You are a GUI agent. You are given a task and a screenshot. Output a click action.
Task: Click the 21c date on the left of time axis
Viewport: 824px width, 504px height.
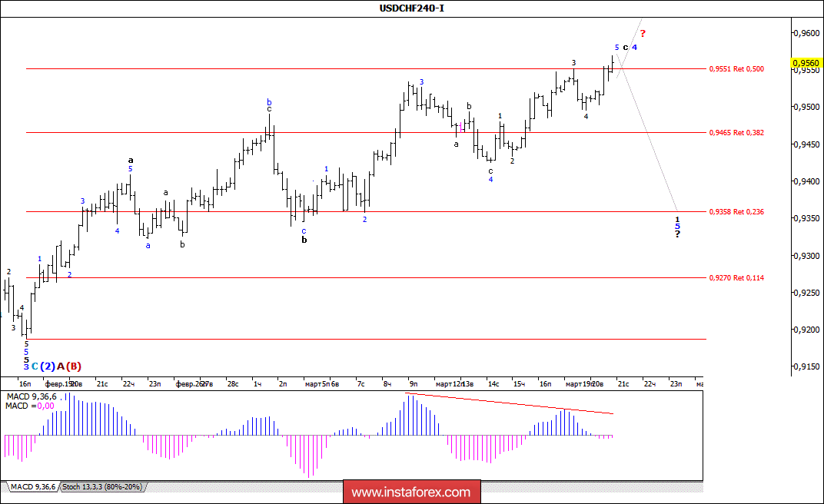tap(102, 384)
